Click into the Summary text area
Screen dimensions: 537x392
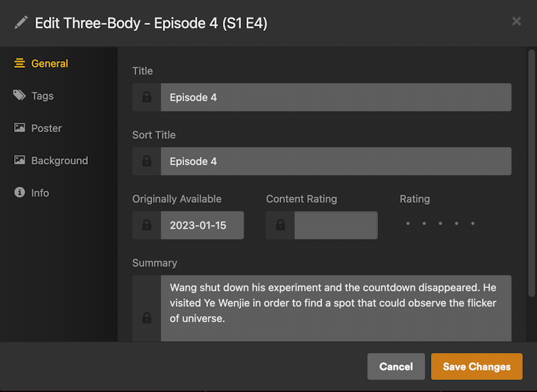(x=336, y=309)
